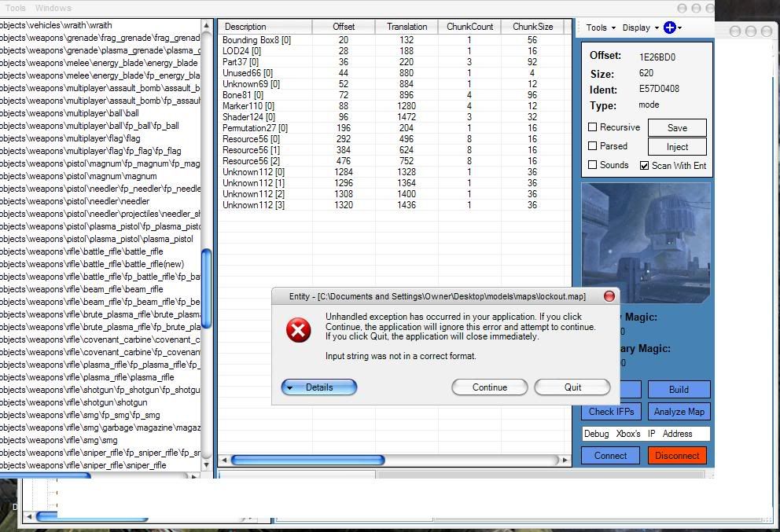780x532 pixels.
Task: Select the shotgun\shotgun tag
Action: pyautogui.click(x=74, y=402)
